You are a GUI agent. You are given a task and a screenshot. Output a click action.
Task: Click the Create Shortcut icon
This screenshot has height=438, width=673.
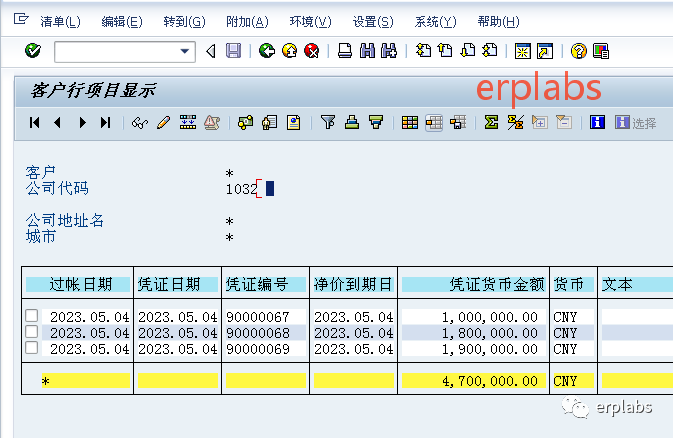545,52
